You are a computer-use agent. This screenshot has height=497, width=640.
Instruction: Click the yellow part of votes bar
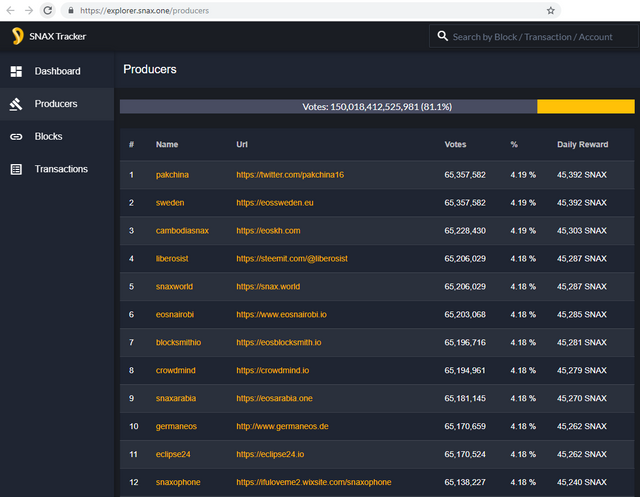586,106
